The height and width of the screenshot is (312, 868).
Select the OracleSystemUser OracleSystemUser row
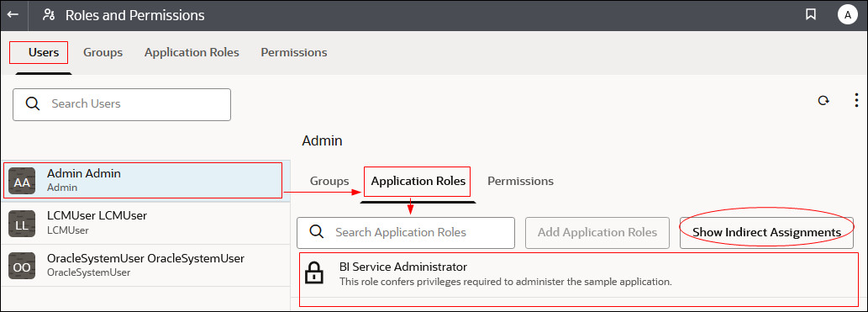145,266
